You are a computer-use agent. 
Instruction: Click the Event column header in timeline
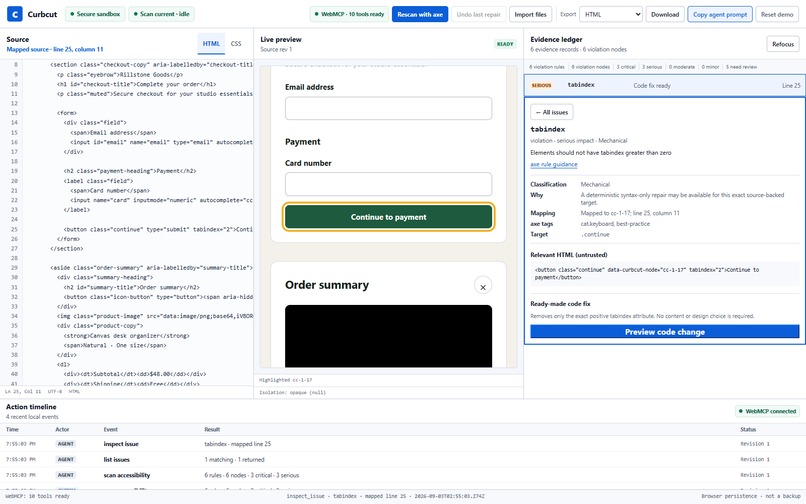[x=111, y=429]
